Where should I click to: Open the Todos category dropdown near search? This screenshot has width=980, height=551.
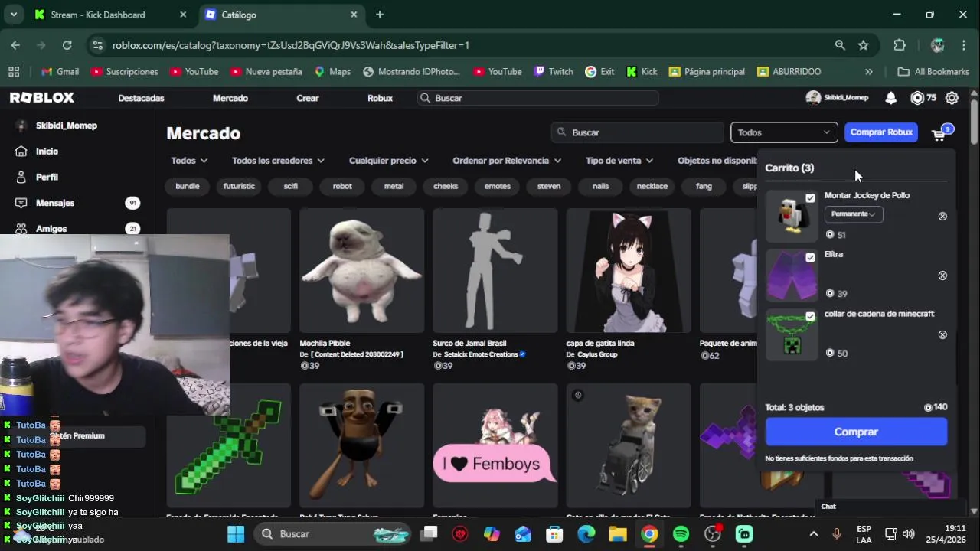[784, 132]
